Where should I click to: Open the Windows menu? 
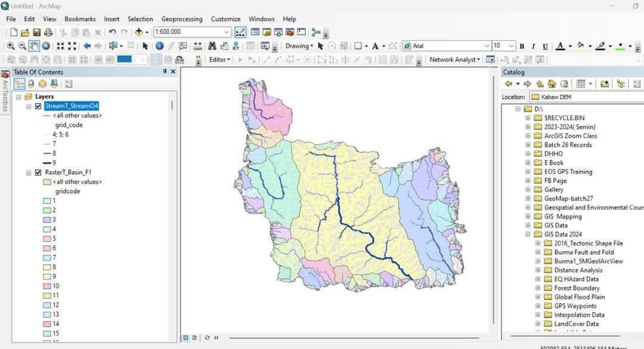(261, 19)
